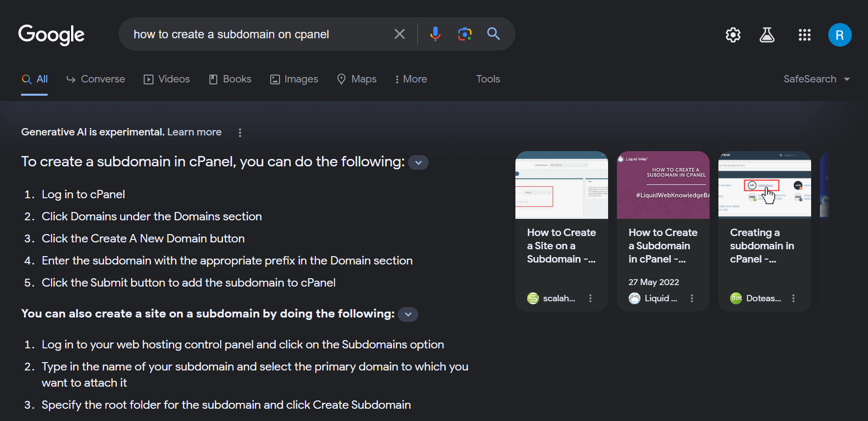
Task: Expand the SafeSearch dropdown
Action: point(816,79)
